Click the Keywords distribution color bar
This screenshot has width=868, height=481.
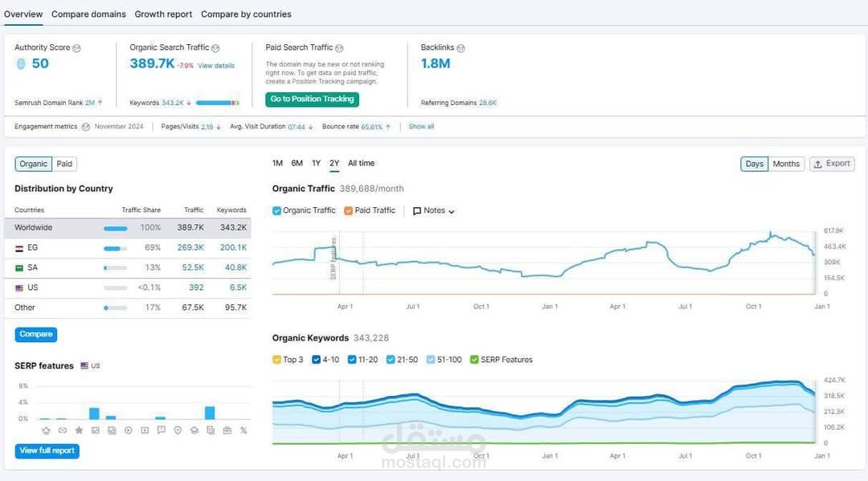[217, 103]
